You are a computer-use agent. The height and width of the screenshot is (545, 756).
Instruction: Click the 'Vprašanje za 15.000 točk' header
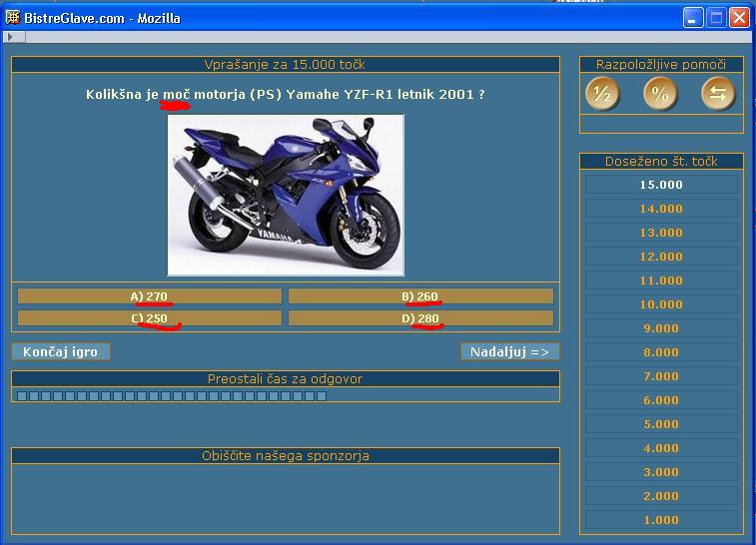click(x=286, y=65)
